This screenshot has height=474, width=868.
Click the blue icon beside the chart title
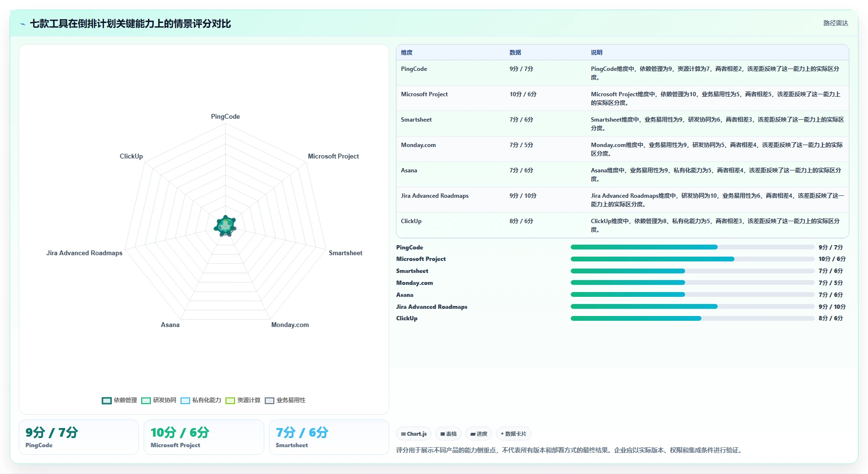pos(23,24)
